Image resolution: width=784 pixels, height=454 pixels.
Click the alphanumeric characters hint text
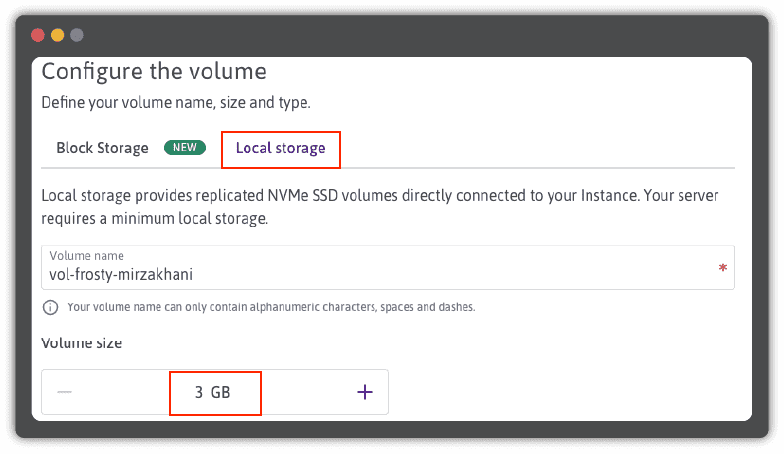pyautogui.click(x=270, y=307)
